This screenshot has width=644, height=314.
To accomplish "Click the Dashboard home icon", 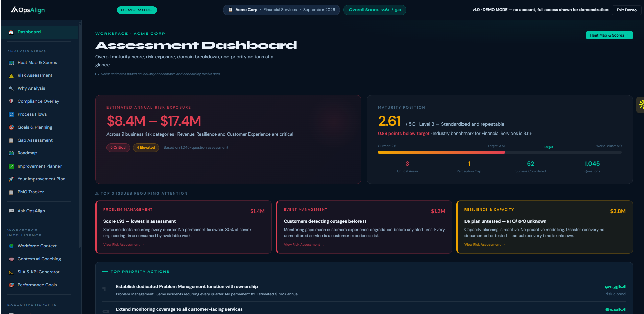I will 11,32.
